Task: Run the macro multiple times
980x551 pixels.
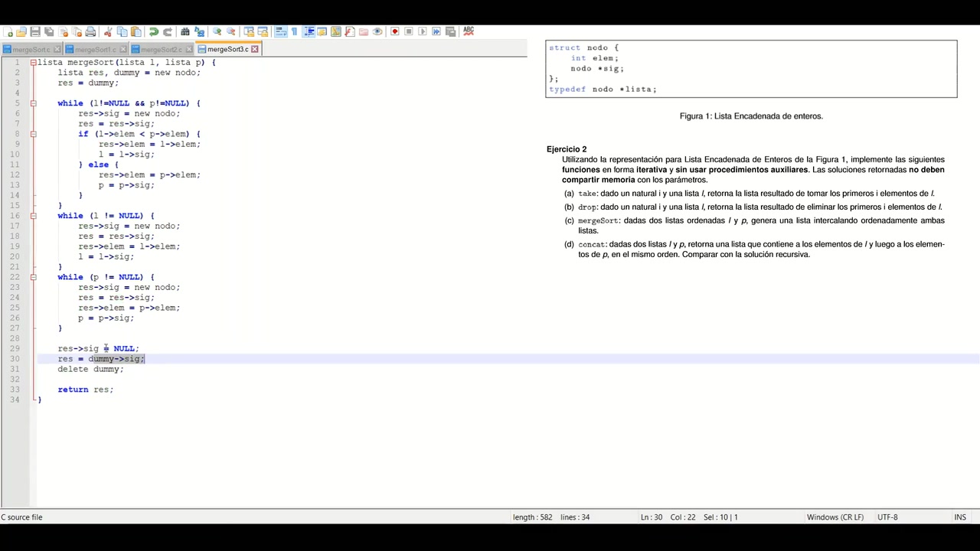Action: coord(436,31)
